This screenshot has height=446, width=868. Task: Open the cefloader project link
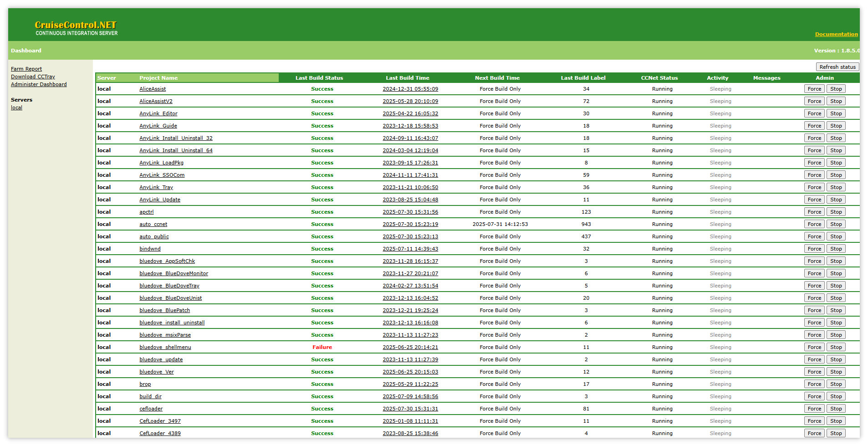(151, 409)
